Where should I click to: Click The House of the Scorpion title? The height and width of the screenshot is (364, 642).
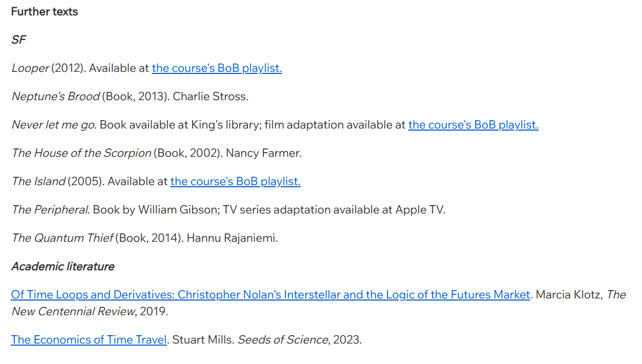(81, 153)
